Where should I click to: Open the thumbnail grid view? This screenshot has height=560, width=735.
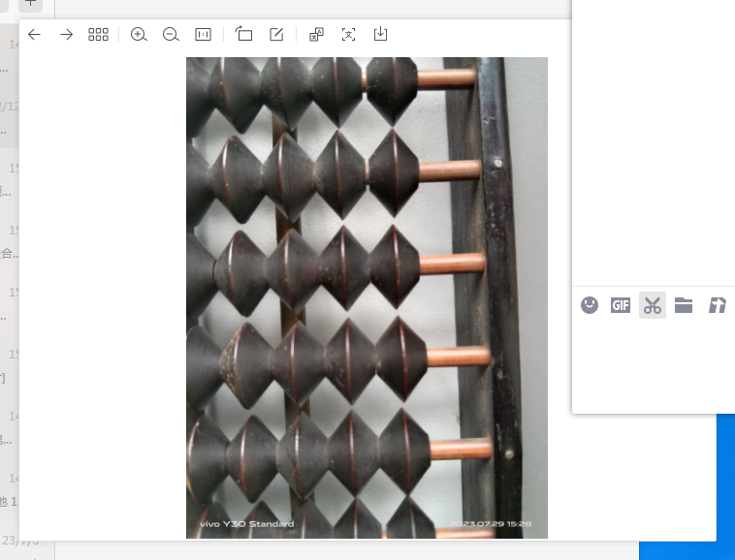(x=99, y=34)
